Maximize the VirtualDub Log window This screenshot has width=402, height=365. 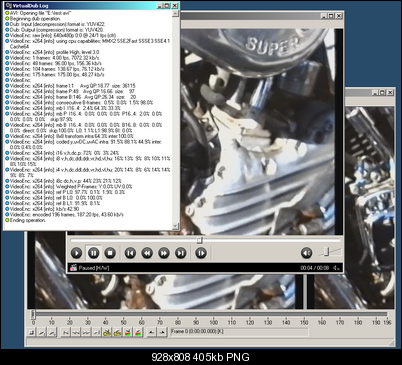click(x=167, y=5)
